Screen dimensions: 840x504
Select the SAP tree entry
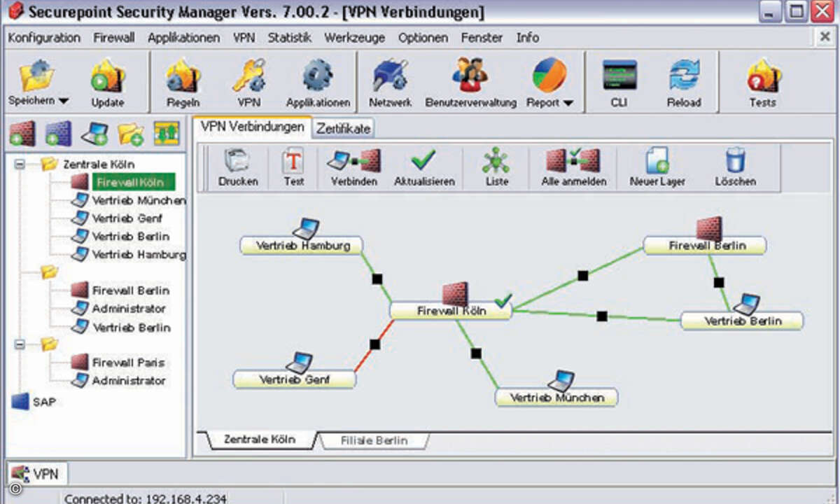coord(34,402)
